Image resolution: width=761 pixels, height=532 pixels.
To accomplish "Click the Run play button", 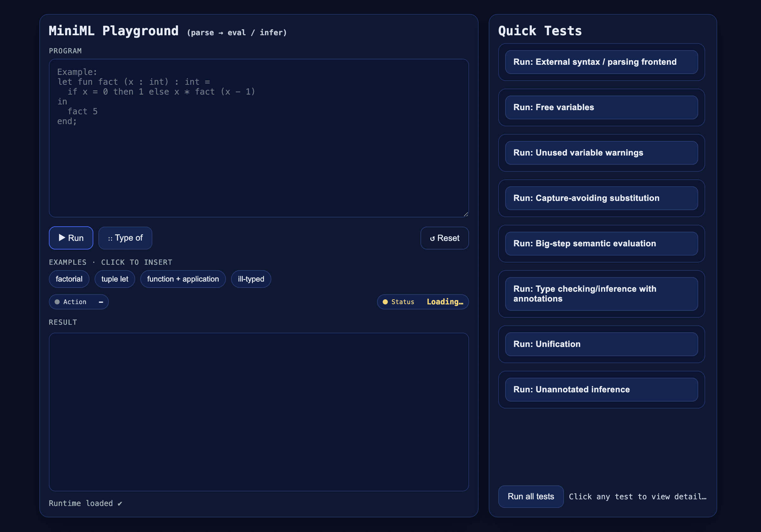I will pyautogui.click(x=71, y=238).
